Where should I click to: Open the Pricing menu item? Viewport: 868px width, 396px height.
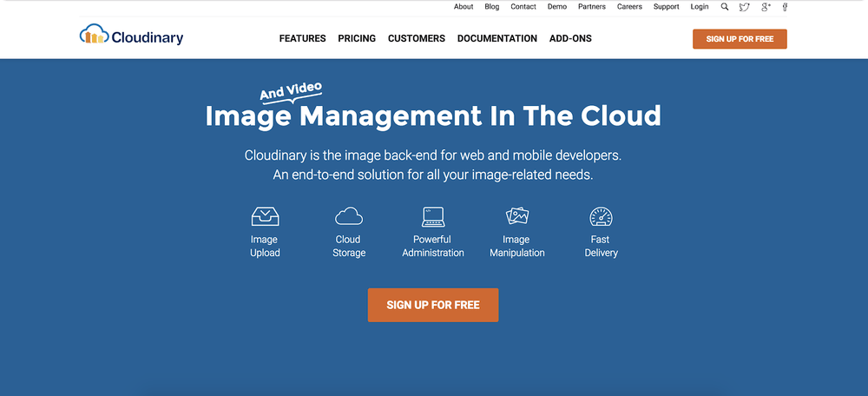tap(357, 38)
